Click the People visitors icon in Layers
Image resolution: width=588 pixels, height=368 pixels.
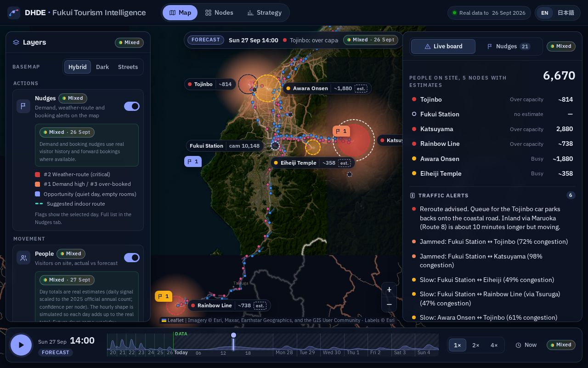(23, 258)
